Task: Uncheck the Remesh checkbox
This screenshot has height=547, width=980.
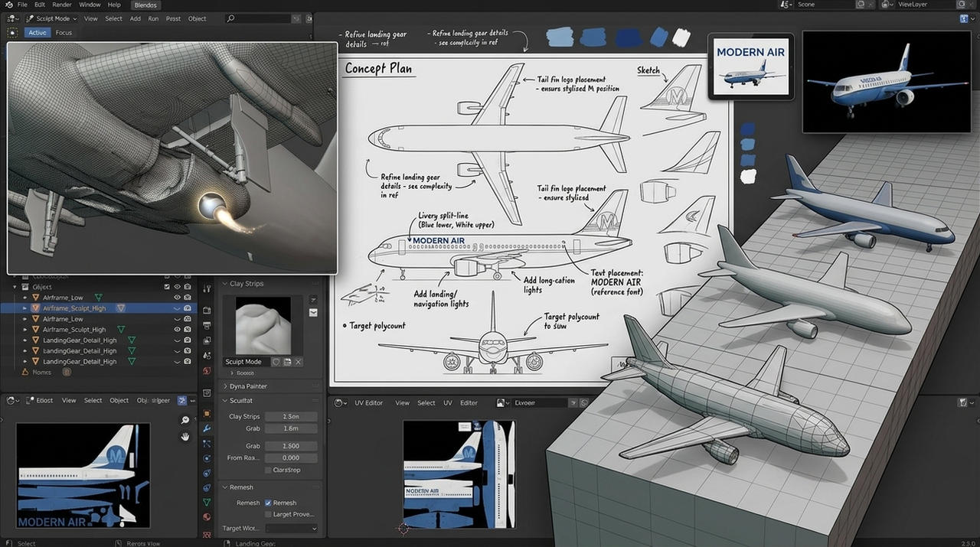Action: pyautogui.click(x=268, y=503)
